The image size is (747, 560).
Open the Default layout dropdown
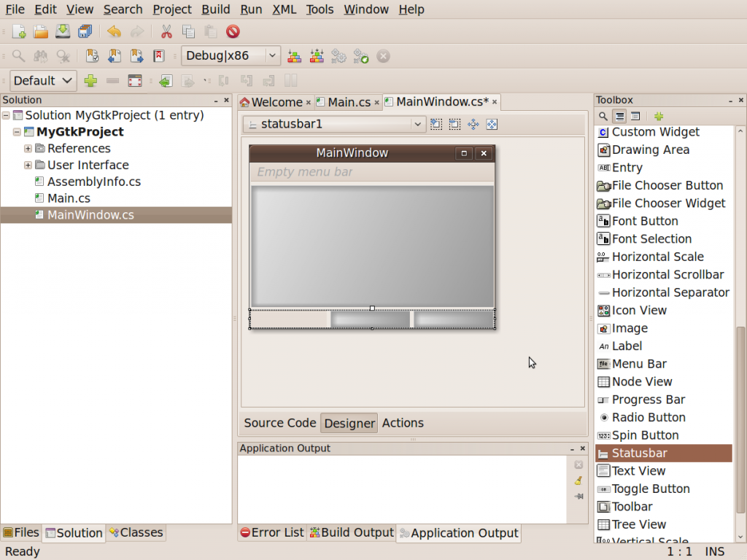[x=43, y=80]
